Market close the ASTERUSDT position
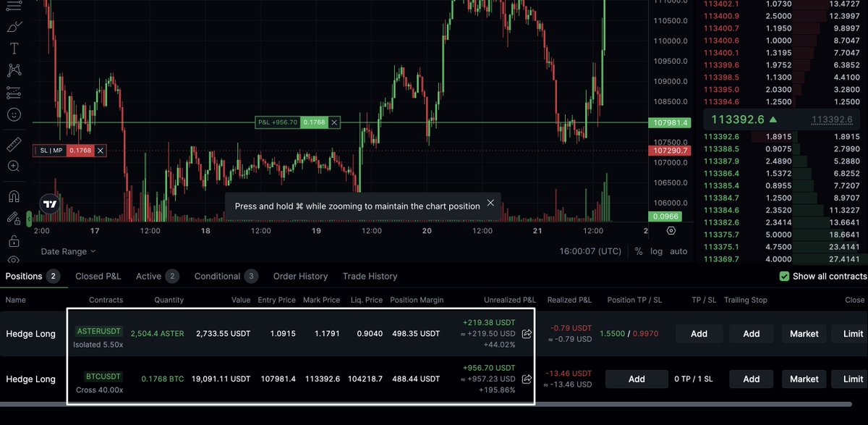This screenshot has width=868, height=425. (804, 334)
